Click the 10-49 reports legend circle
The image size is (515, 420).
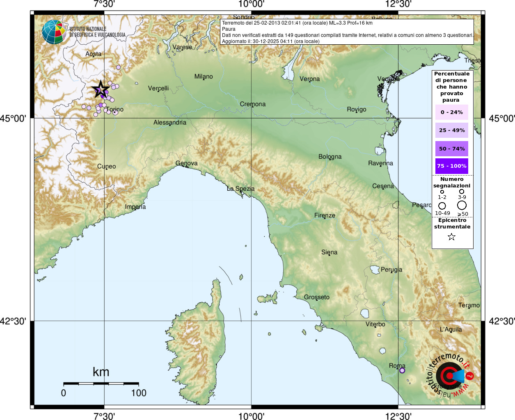click(442, 205)
